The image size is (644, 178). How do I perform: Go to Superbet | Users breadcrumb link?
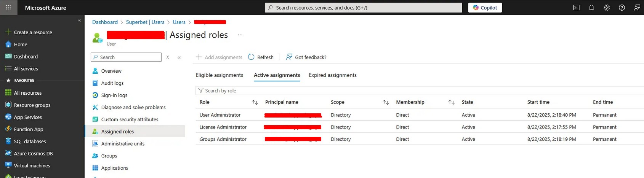(145, 22)
